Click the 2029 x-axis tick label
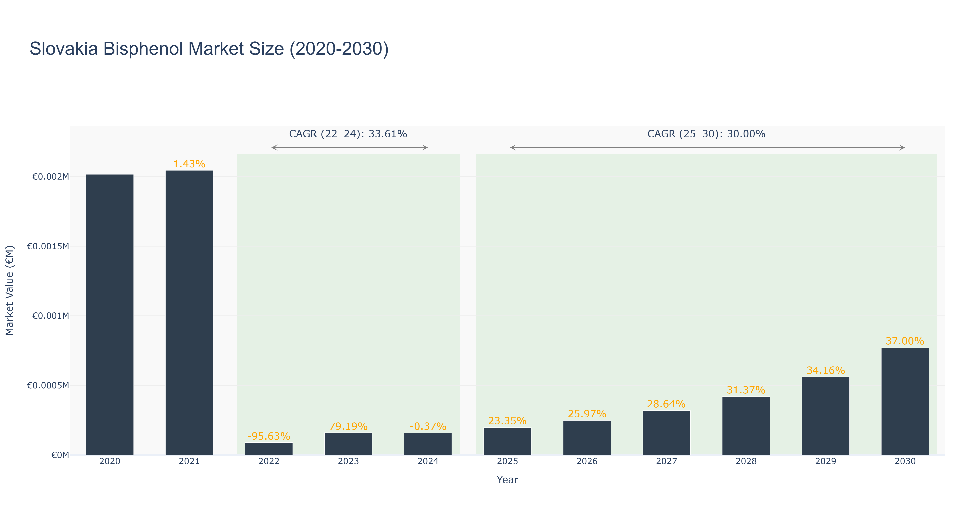The image size is (980, 525). coord(825,461)
